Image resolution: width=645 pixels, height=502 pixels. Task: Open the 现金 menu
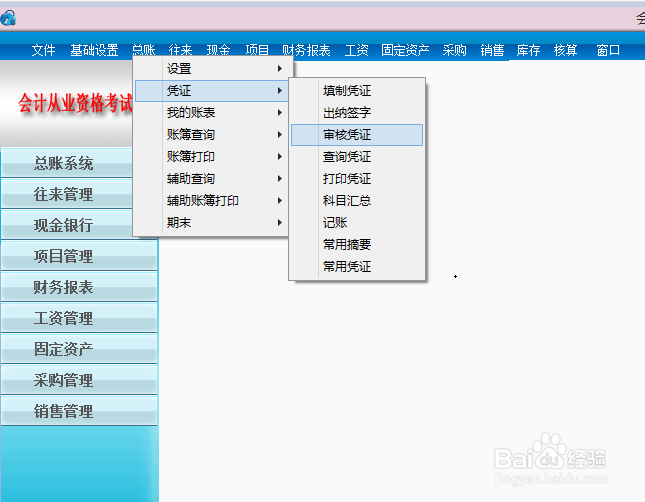pyautogui.click(x=218, y=51)
